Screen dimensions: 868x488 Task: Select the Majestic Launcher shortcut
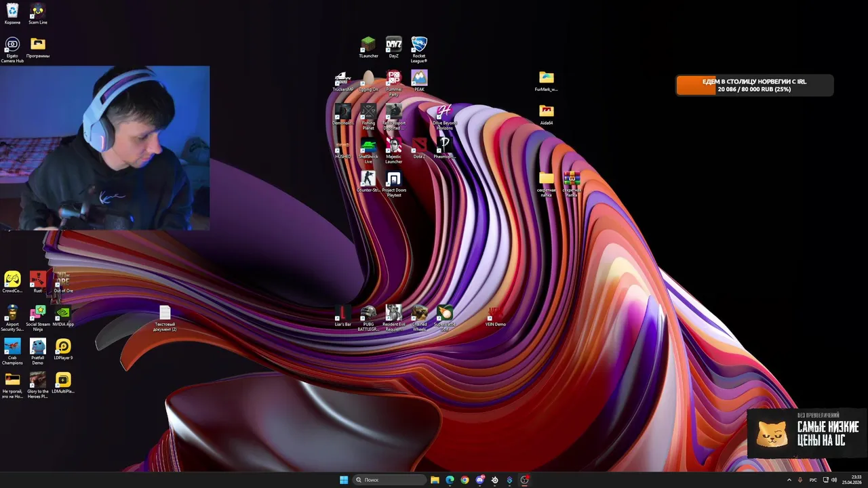(x=394, y=150)
